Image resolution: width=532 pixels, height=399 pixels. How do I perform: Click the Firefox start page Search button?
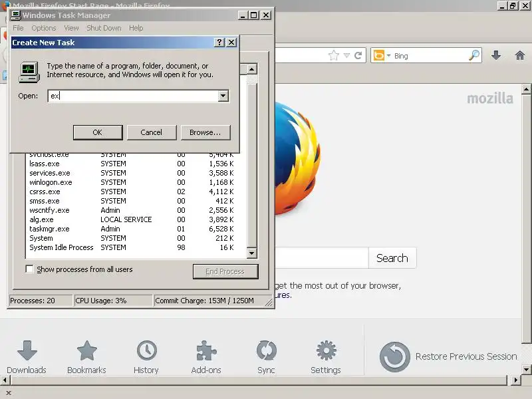392,258
